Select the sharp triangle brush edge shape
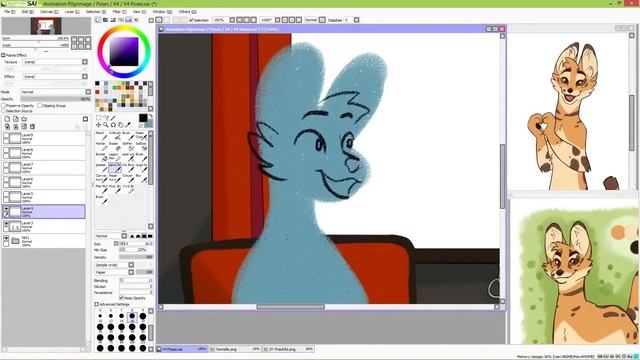 (132, 236)
